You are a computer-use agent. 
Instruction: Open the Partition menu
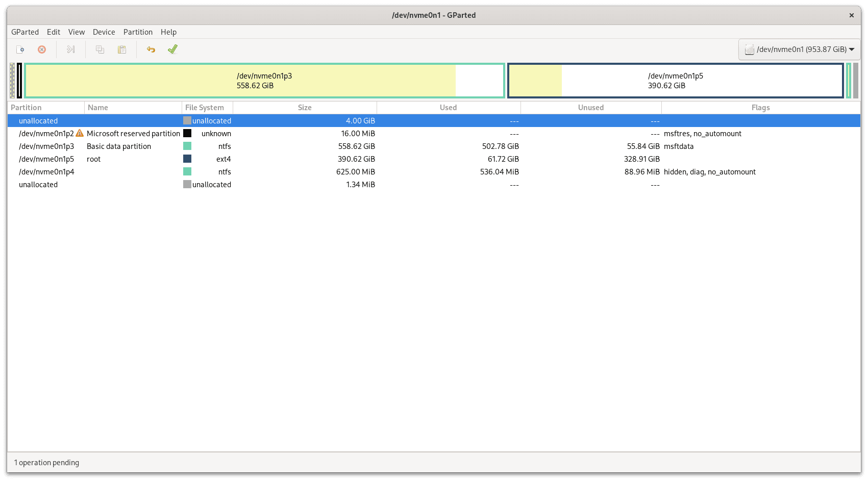tap(138, 32)
